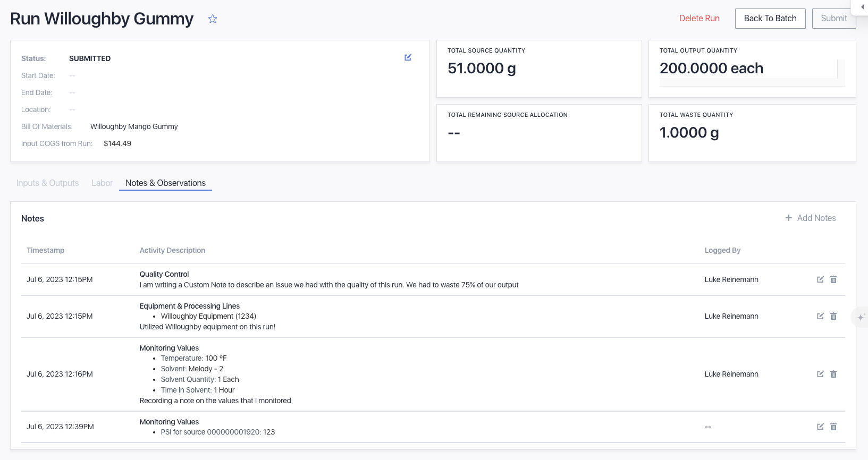
Task: Edit the 12:16PM Monitoring Values note
Action: click(820, 374)
